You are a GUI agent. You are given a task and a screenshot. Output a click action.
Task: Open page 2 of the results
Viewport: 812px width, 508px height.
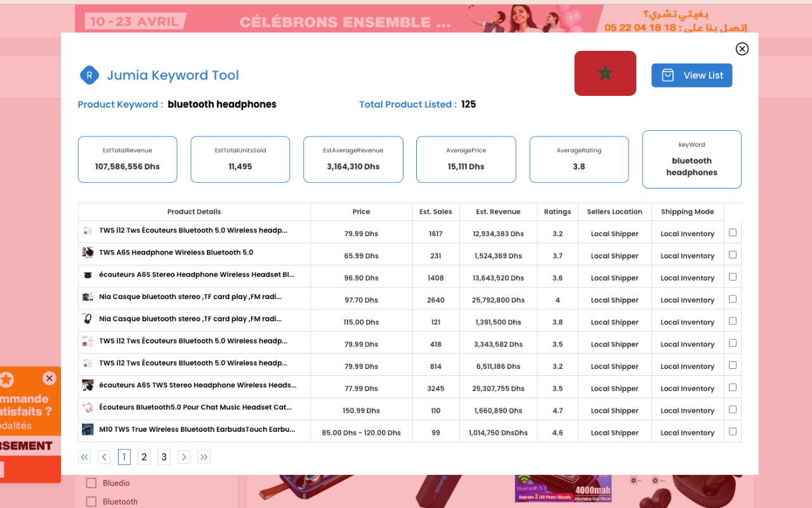pos(143,457)
